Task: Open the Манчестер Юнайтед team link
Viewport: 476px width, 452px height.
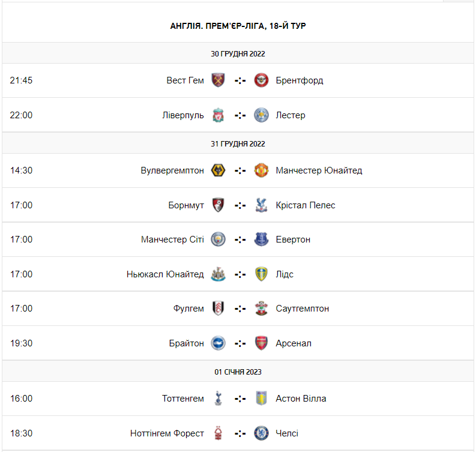Action: [x=319, y=170]
